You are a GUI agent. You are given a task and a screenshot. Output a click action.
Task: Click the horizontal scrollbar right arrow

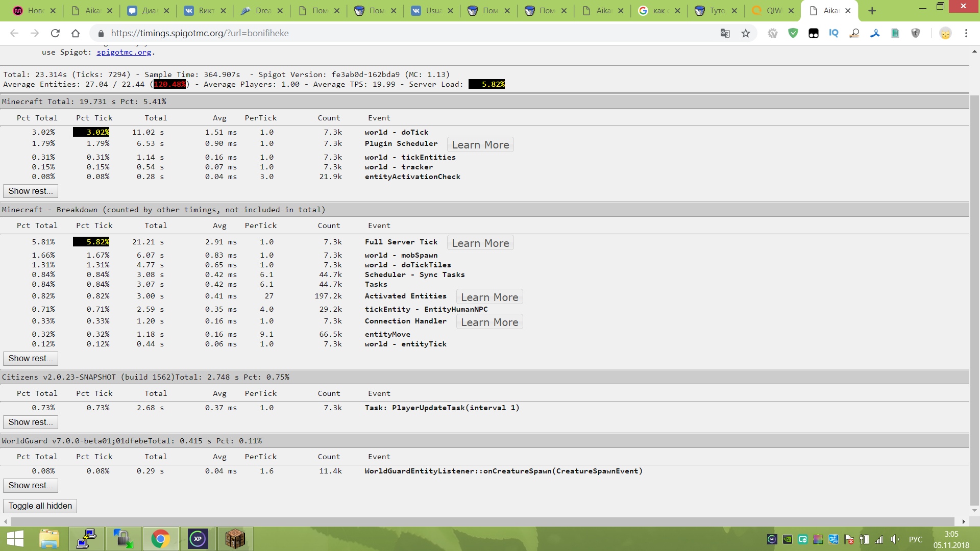(x=964, y=521)
